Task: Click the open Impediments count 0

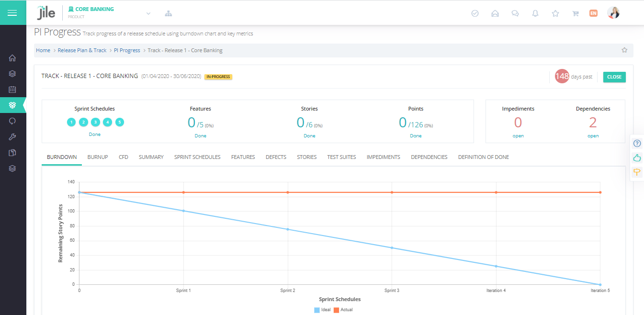Action: tap(518, 123)
